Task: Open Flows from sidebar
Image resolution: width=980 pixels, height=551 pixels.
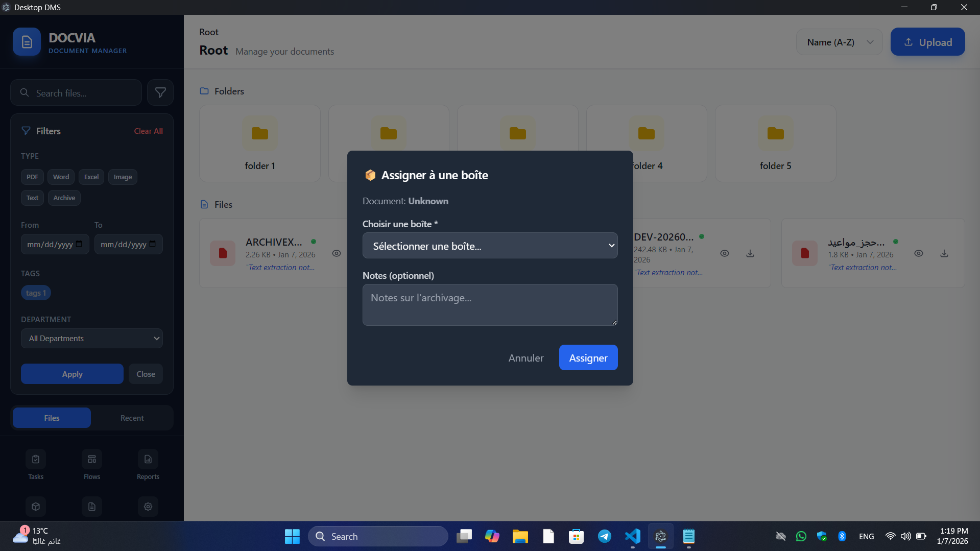Action: coord(92,465)
